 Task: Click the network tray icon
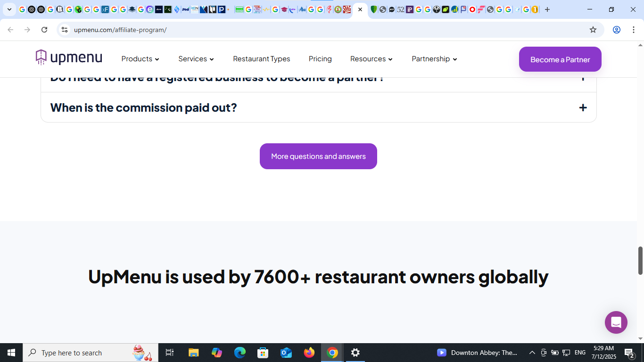pos(566,353)
